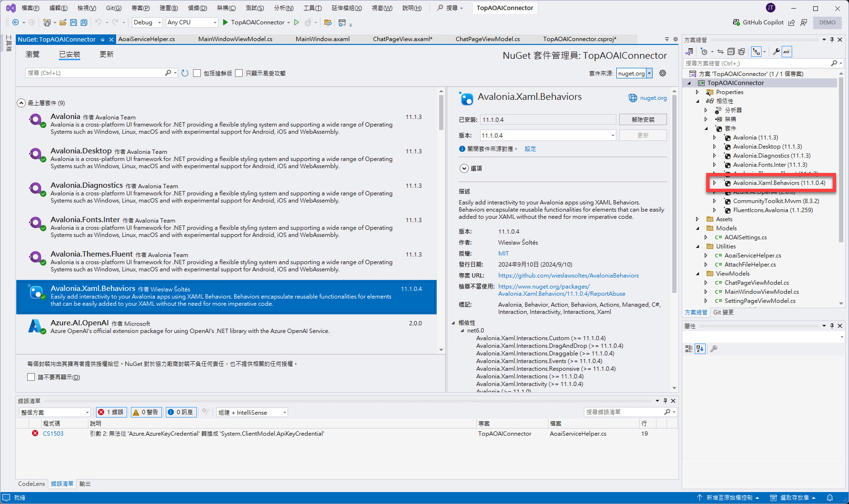Click the notifications bell in status bar
Image resolution: width=849 pixels, height=504 pixels.
click(830, 498)
